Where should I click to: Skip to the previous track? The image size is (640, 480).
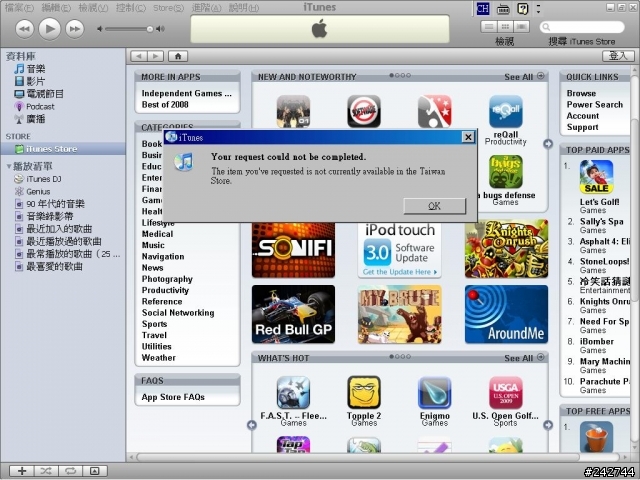point(24,29)
